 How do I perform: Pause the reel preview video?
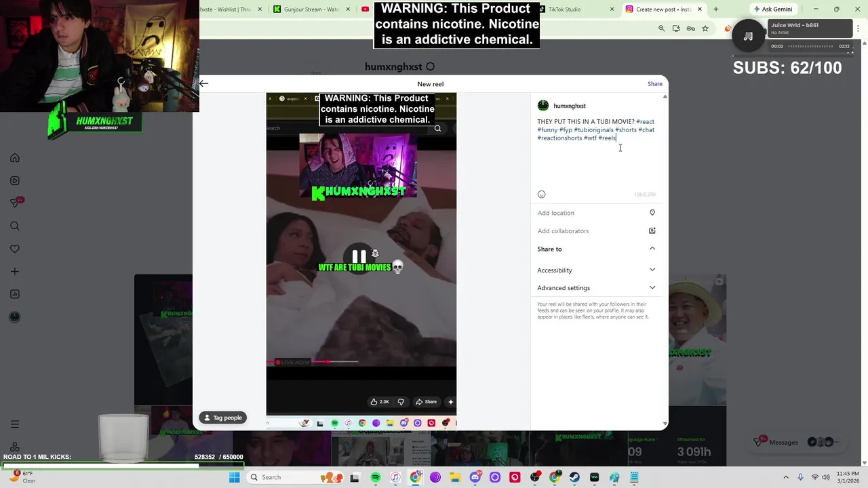pos(359,256)
